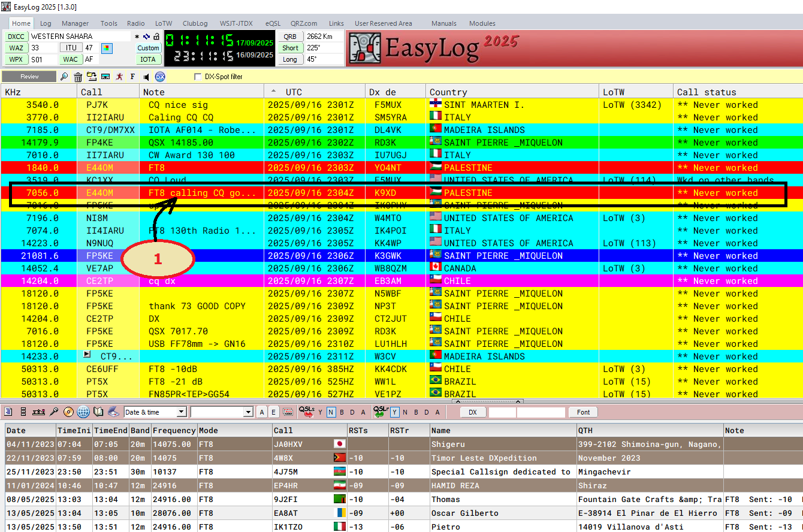Click the DXCC button

coord(16,37)
